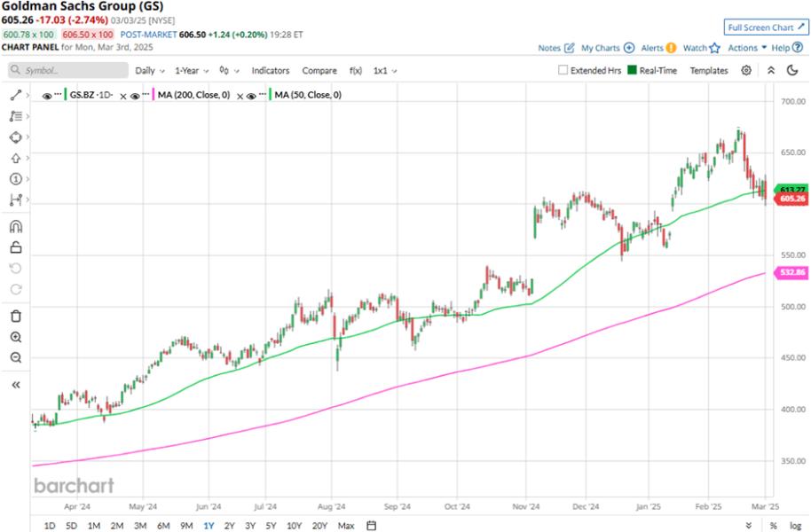Add chart to My Charts

click(x=608, y=48)
